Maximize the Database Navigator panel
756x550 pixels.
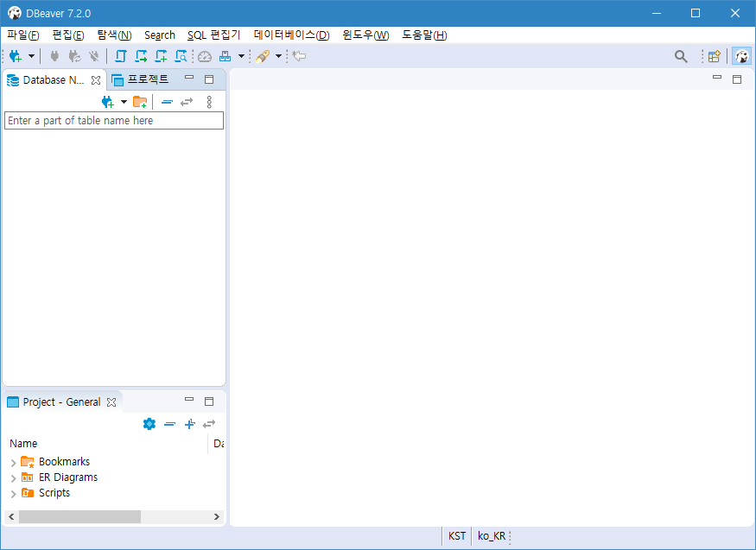[x=209, y=79]
